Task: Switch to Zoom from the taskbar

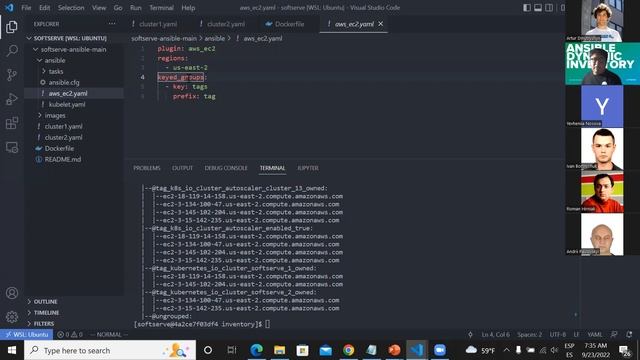Action: tap(440, 350)
